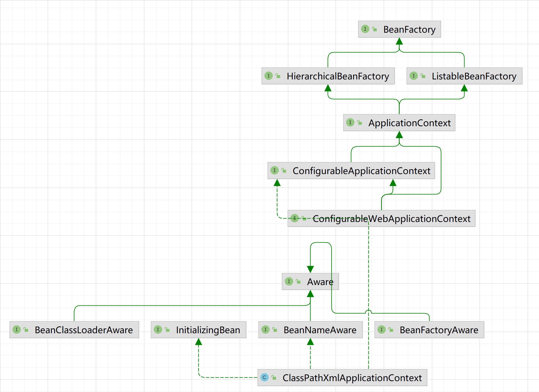Select the BeanNameAware node label
Viewport: 539px width, 392px height.
[320, 330]
